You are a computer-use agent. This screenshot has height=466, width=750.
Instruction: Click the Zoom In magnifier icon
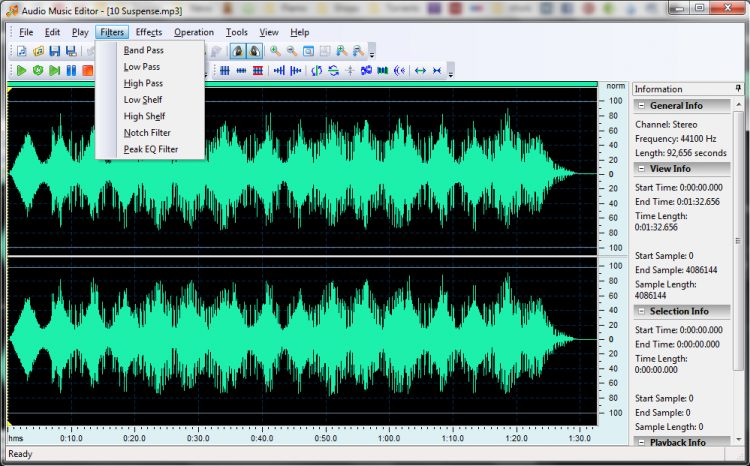coord(275,51)
